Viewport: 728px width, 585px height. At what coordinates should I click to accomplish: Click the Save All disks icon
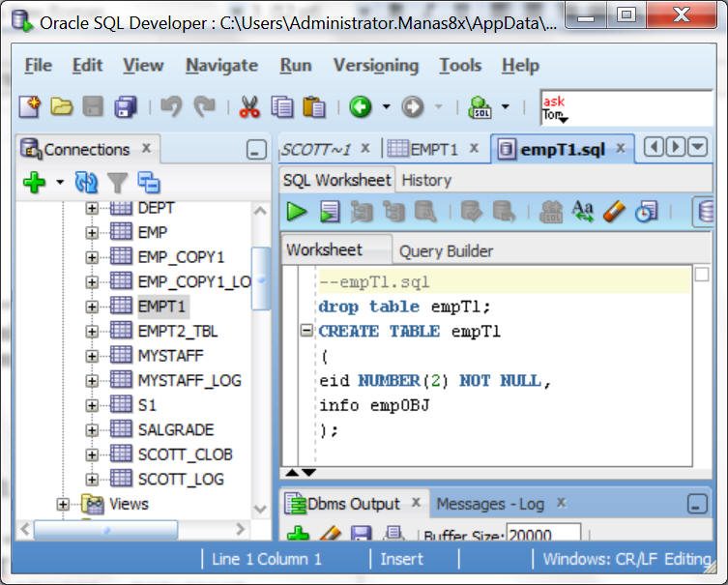coord(126,106)
